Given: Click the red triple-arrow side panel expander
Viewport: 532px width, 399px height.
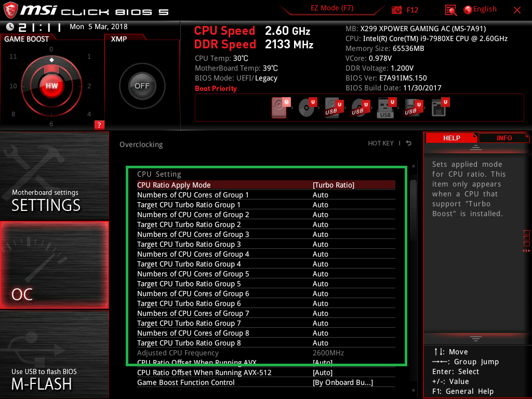Looking at the screenshot, I should (526, 250).
